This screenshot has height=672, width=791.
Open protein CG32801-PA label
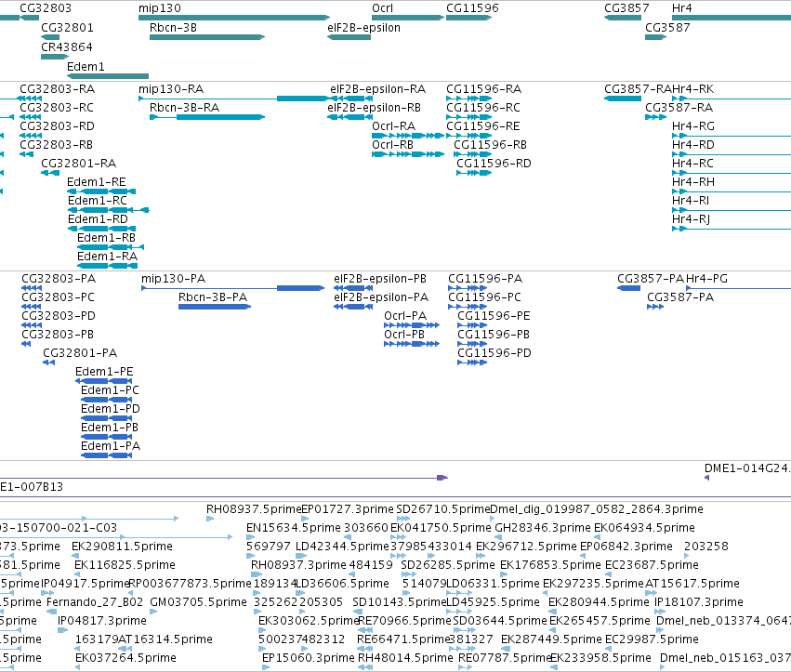tap(80, 352)
